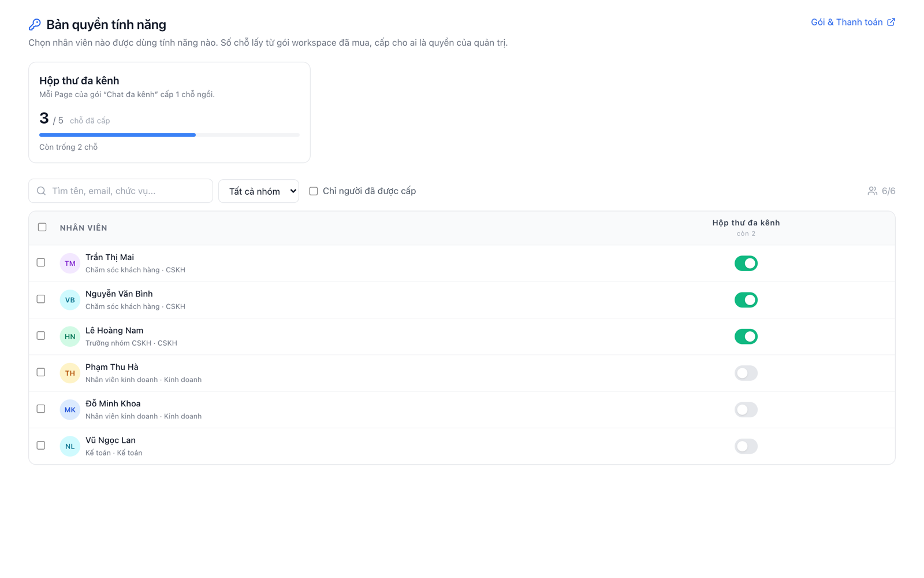Click the Còn trống 2 chỗ text
This screenshot has height=578, width=924.
point(68,147)
